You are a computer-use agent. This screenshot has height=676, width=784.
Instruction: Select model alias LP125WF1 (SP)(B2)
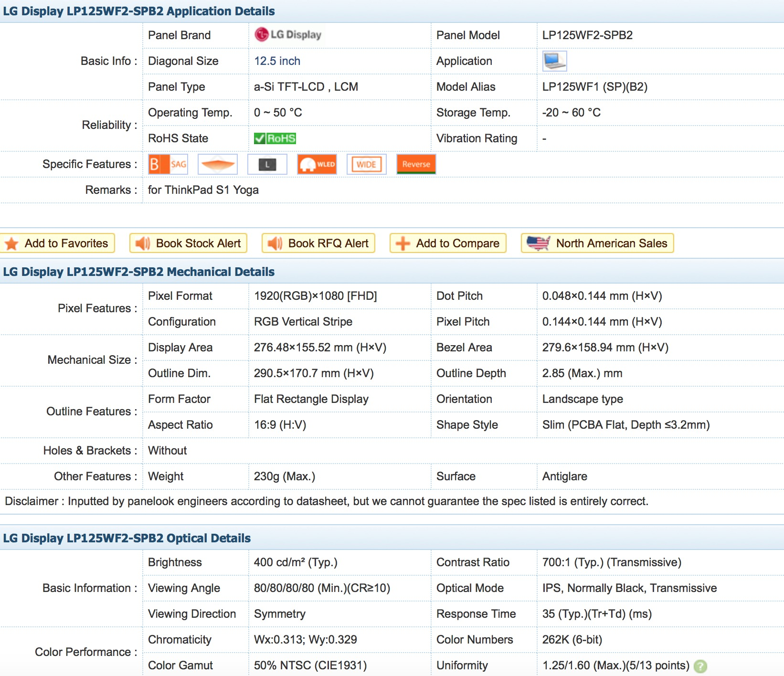click(595, 87)
